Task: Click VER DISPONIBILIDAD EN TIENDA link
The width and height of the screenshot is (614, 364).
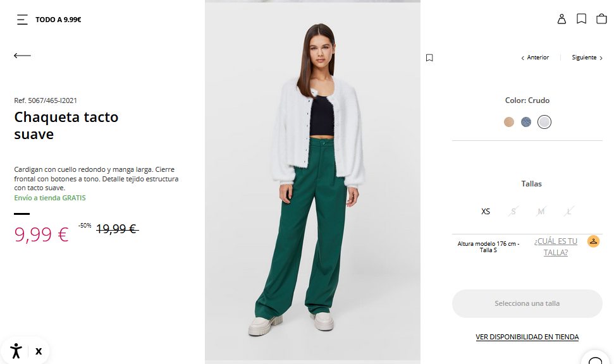Action: coord(527,337)
